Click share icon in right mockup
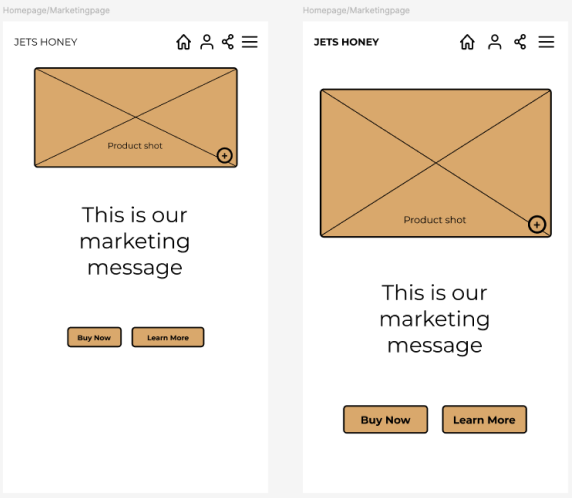The image size is (572, 498). tap(520, 42)
